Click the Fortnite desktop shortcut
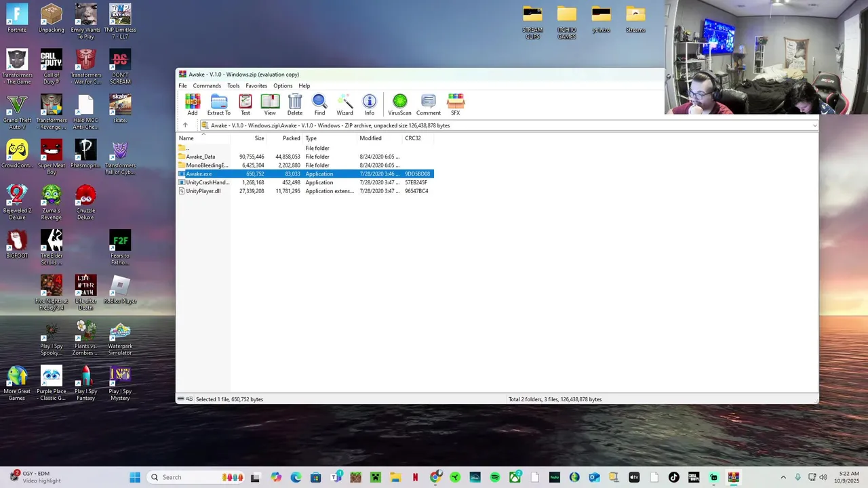This screenshot has height=488, width=868. point(17,18)
